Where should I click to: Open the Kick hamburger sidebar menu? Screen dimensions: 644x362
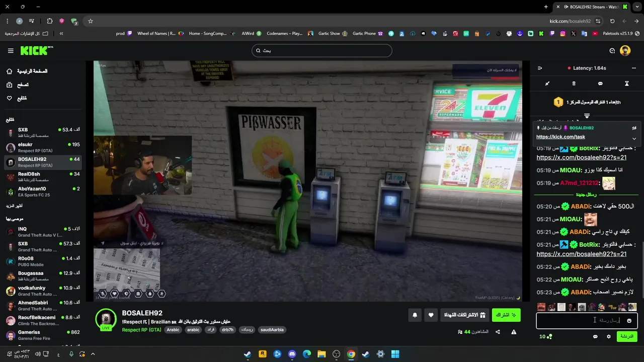(11, 51)
